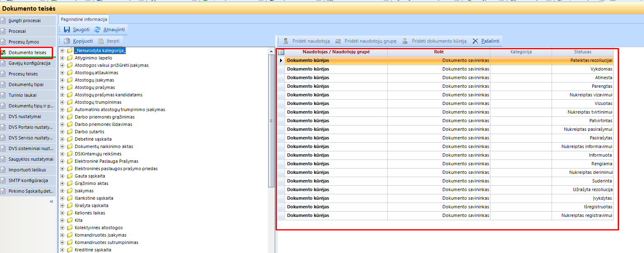
Task: Click the Kopijuoti copy icon
Action: coord(67,41)
